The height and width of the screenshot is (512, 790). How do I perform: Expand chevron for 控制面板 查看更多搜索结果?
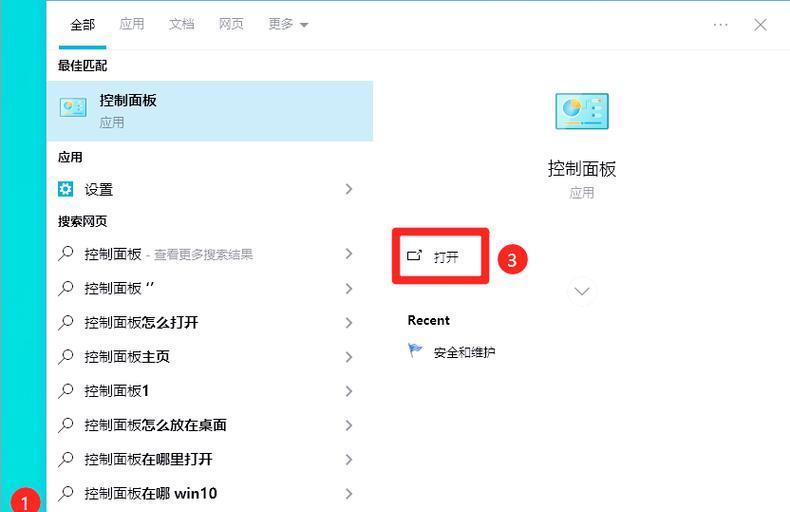pos(349,253)
